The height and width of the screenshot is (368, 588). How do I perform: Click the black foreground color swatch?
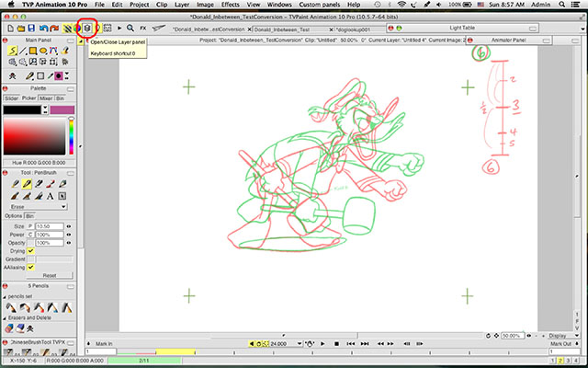(22, 109)
